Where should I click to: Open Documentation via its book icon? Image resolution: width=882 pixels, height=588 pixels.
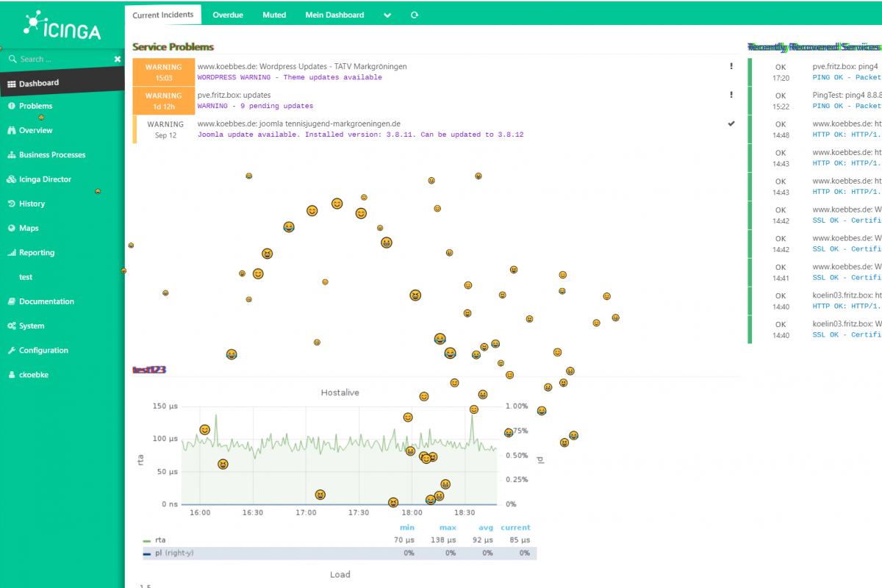(12, 301)
